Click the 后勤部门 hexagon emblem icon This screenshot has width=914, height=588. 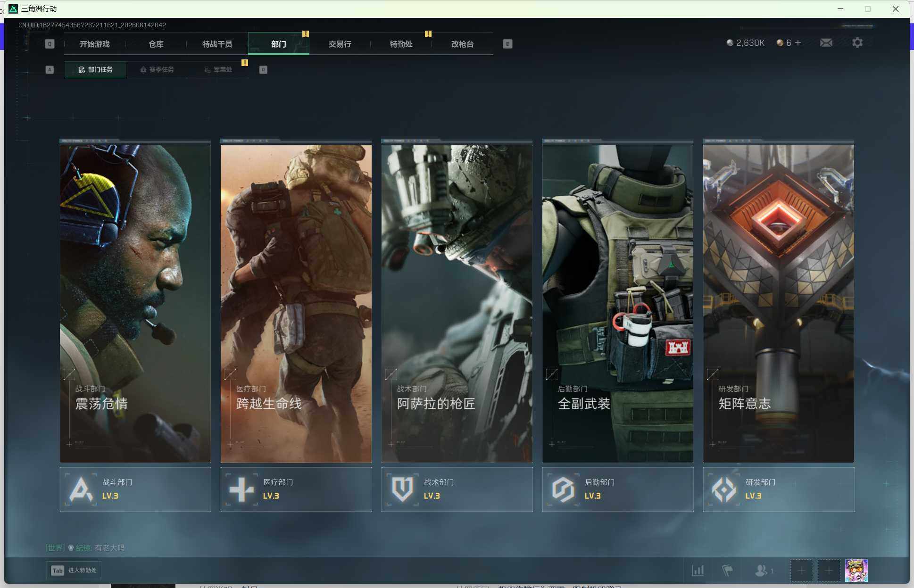click(x=563, y=489)
